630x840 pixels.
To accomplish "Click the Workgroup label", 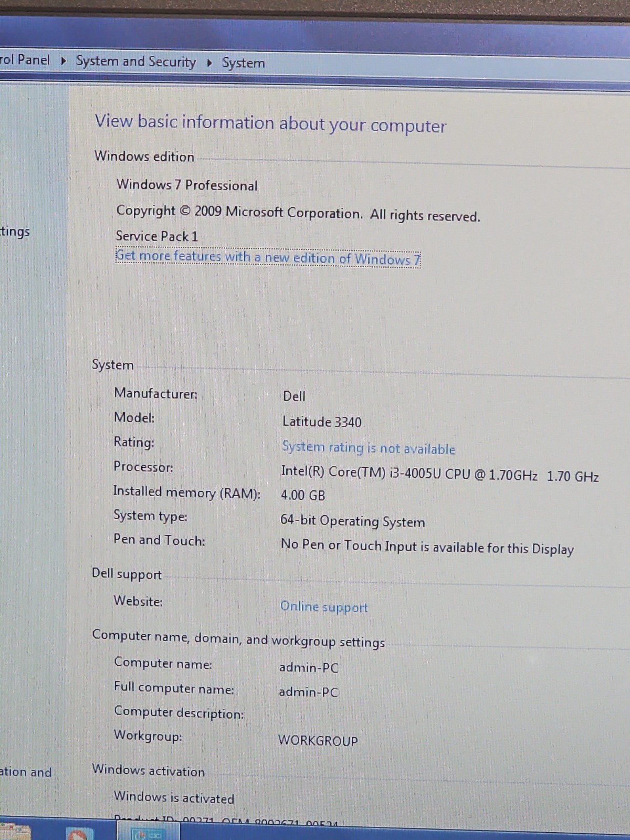I will pyautogui.click(x=148, y=736).
